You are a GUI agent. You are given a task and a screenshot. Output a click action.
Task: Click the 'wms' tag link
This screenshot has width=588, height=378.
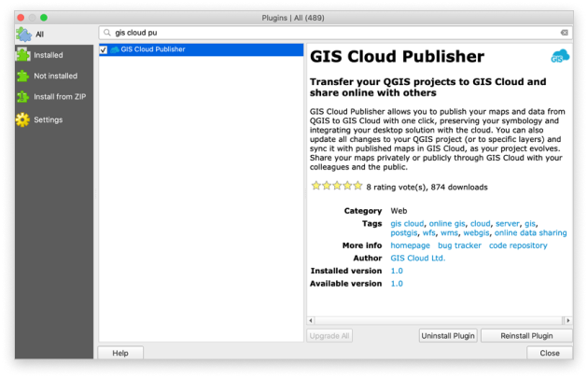pos(449,233)
